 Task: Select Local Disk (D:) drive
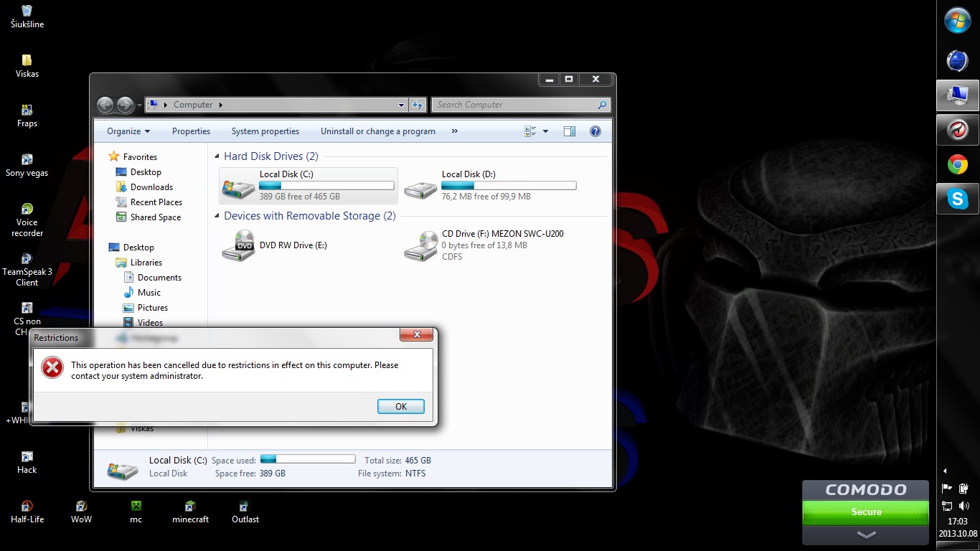pyautogui.click(x=491, y=186)
